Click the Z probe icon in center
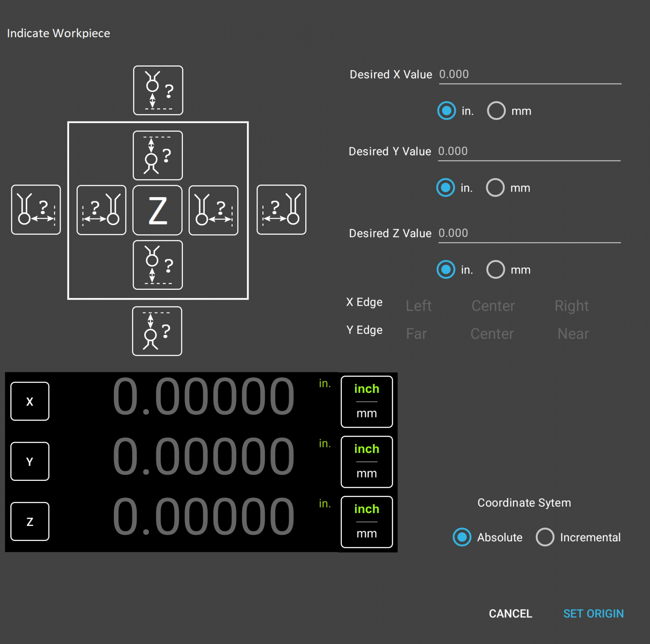Image resolution: width=650 pixels, height=644 pixels. point(158,210)
